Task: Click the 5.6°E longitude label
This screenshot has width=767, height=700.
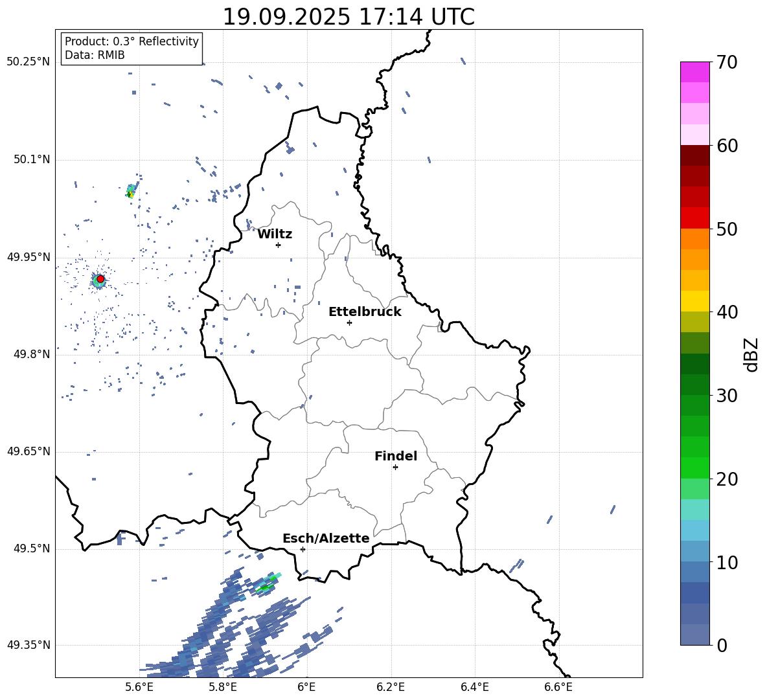Action: (139, 687)
